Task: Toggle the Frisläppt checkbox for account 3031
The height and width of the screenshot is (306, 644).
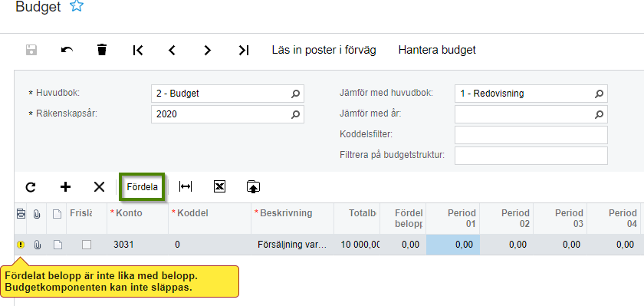Action: [86, 245]
